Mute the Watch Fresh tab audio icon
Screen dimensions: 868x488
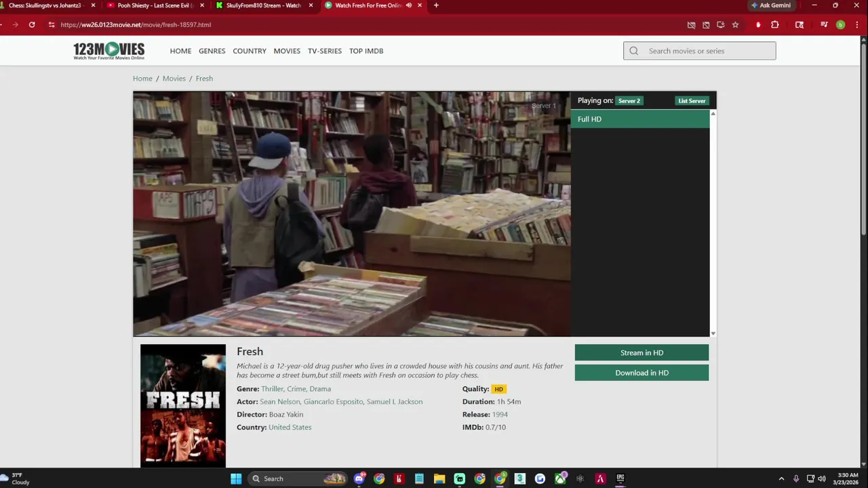coord(409,5)
